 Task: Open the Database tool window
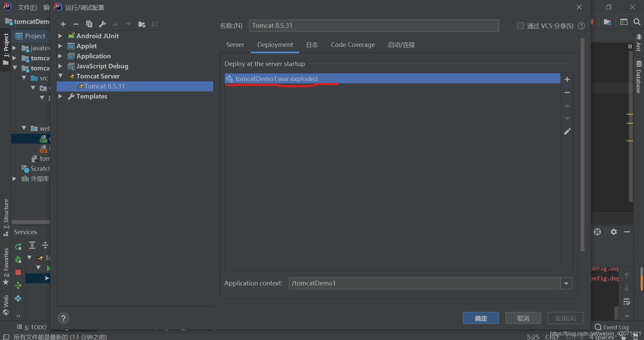(639, 77)
